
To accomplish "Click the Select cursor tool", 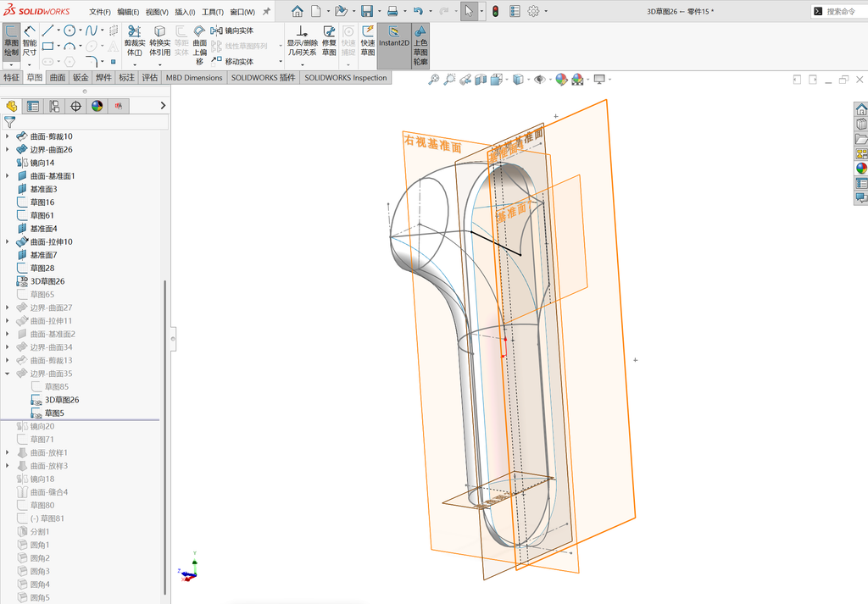I will (469, 11).
